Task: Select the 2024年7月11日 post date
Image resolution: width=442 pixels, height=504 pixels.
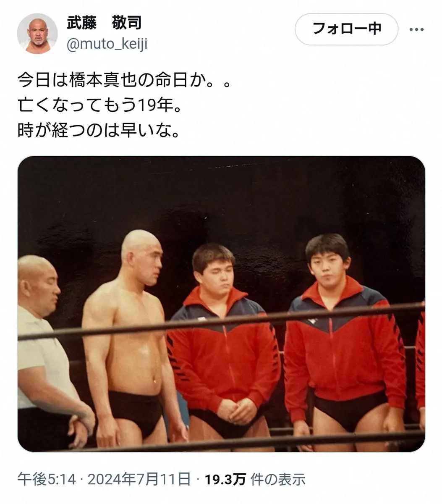Action: coord(138,479)
